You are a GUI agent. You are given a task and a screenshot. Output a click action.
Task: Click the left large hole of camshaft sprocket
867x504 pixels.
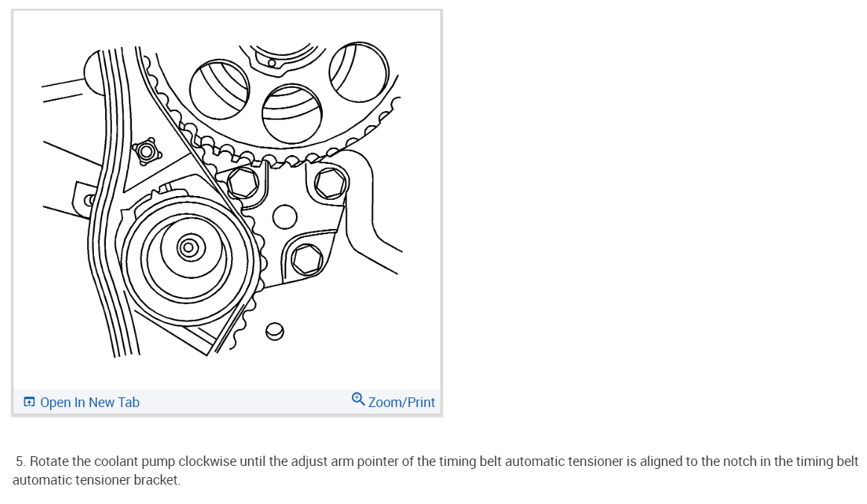click(219, 89)
